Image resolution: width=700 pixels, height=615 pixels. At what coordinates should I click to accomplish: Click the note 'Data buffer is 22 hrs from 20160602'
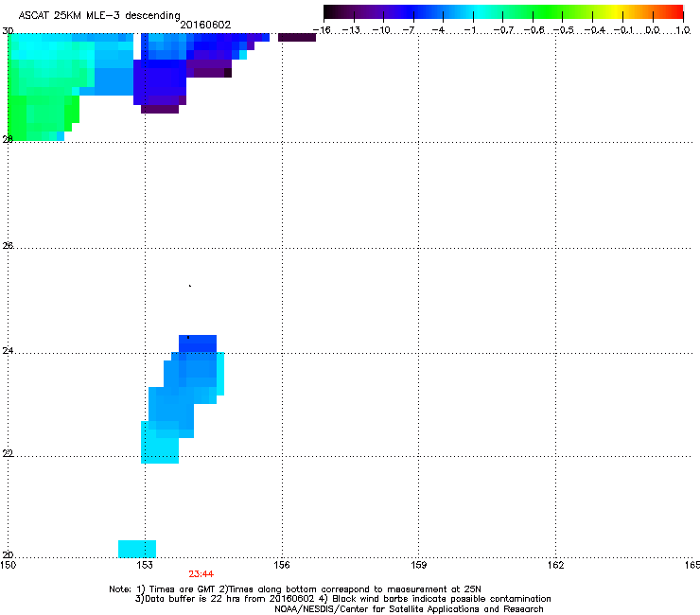[x=225, y=599]
